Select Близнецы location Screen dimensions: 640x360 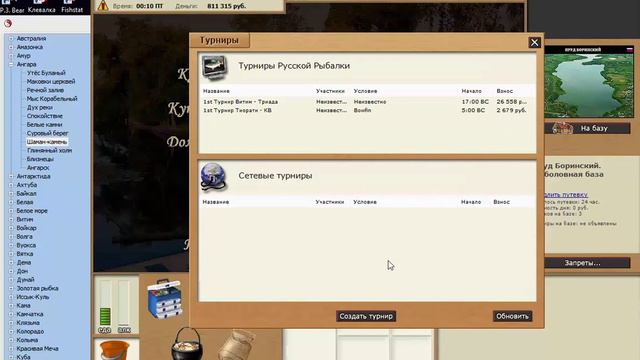tap(40, 159)
